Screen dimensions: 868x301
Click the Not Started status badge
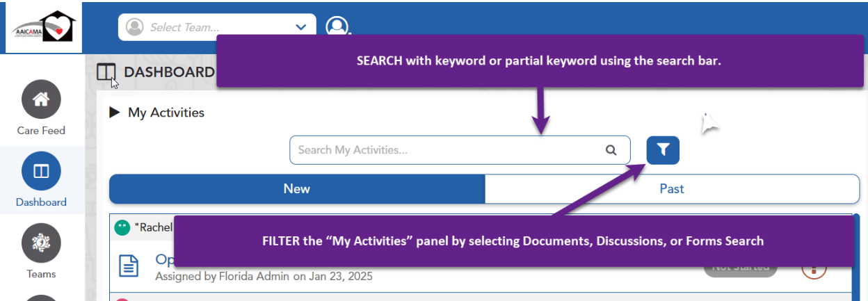point(740,268)
